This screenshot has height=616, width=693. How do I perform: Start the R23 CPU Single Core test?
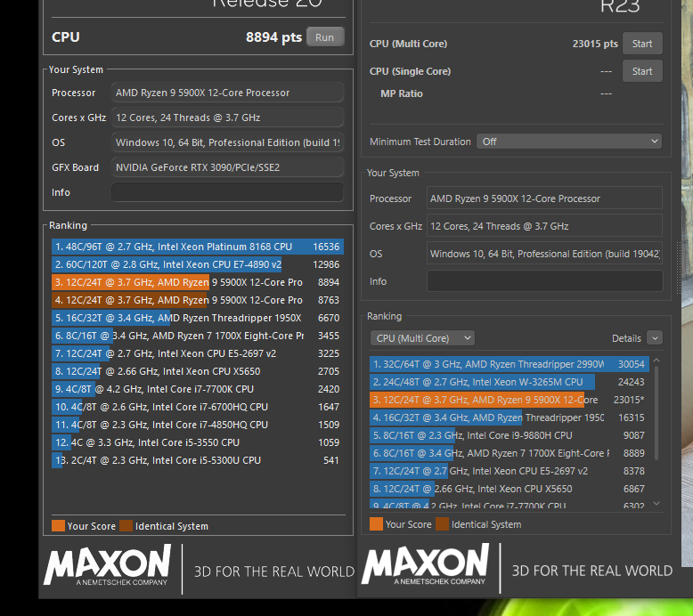[x=641, y=71]
